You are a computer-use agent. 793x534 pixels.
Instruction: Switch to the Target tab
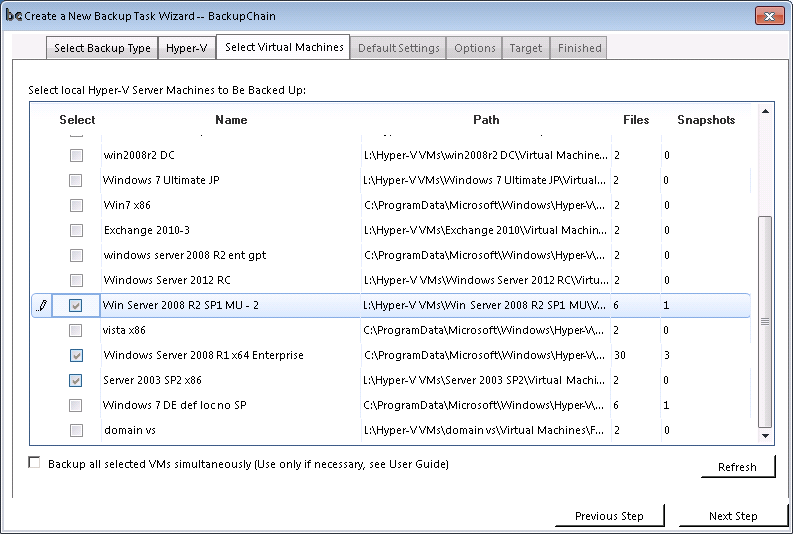click(x=525, y=48)
